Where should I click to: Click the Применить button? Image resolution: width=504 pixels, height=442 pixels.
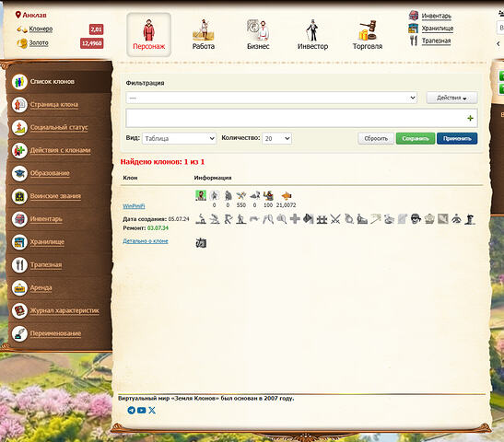pos(457,138)
